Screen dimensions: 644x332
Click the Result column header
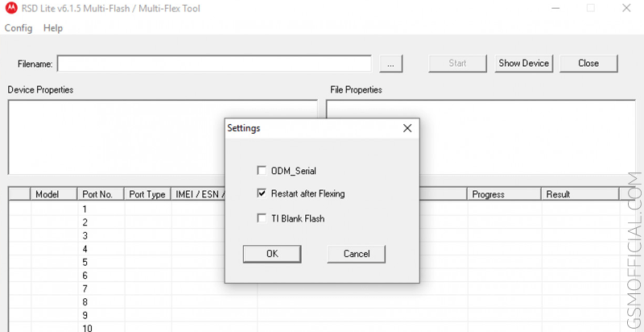(x=580, y=194)
